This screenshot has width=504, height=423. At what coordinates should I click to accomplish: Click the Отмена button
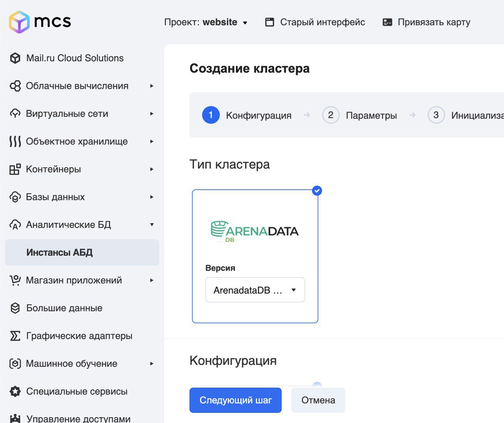318,400
